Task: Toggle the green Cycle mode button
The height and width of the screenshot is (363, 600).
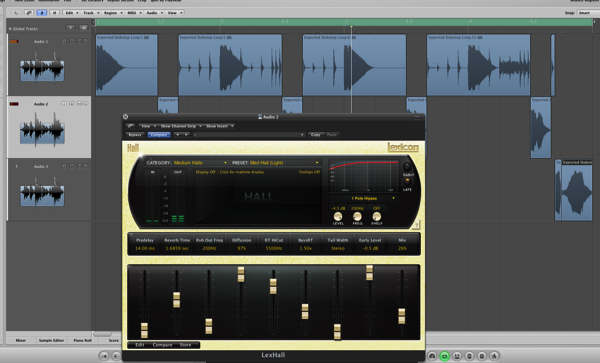Action: coord(444,356)
